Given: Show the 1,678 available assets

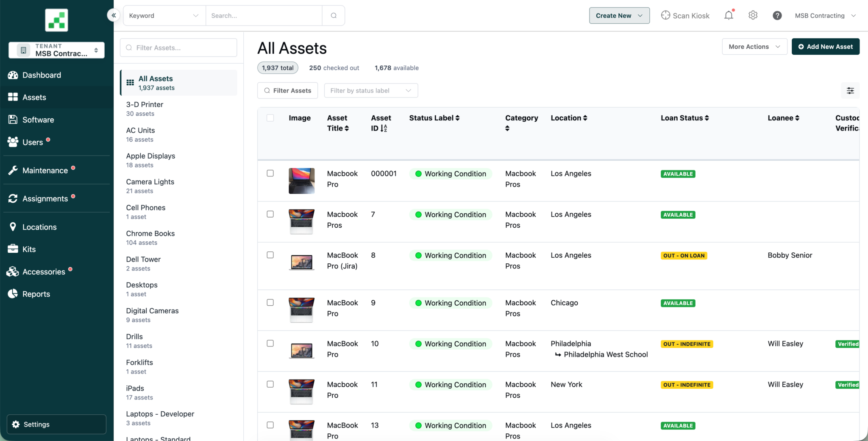Looking at the screenshot, I should tap(397, 68).
